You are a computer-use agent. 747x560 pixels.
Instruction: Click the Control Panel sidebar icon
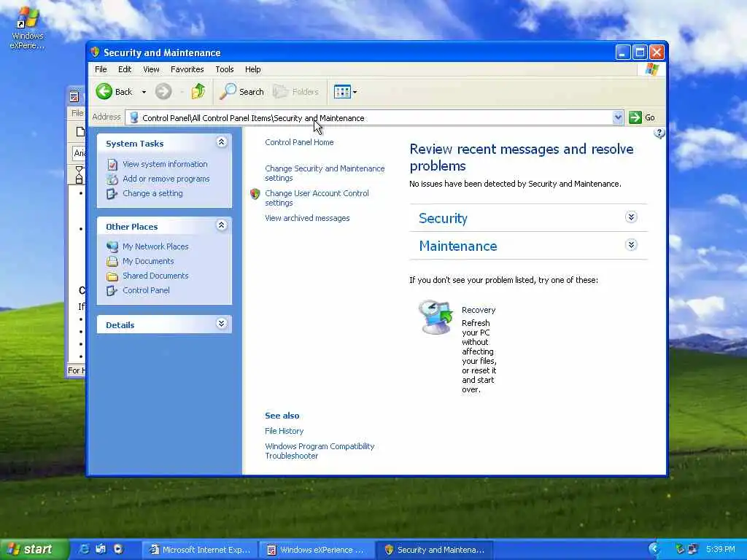(x=112, y=290)
